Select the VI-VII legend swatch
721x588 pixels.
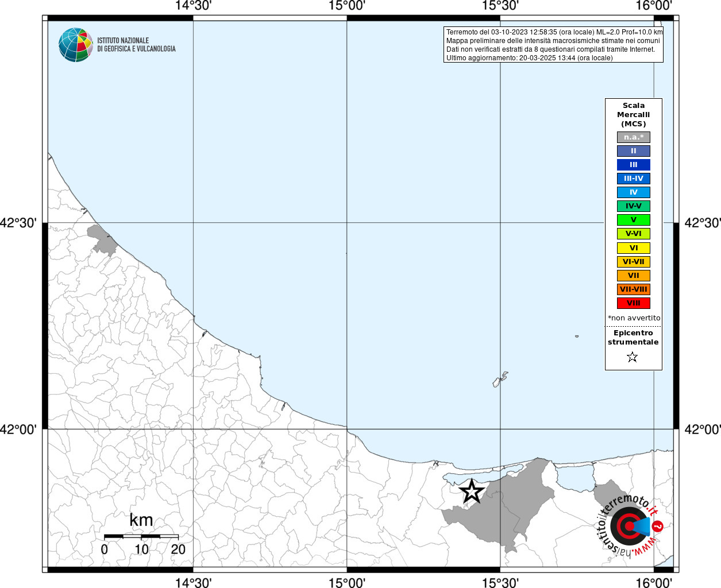click(634, 262)
